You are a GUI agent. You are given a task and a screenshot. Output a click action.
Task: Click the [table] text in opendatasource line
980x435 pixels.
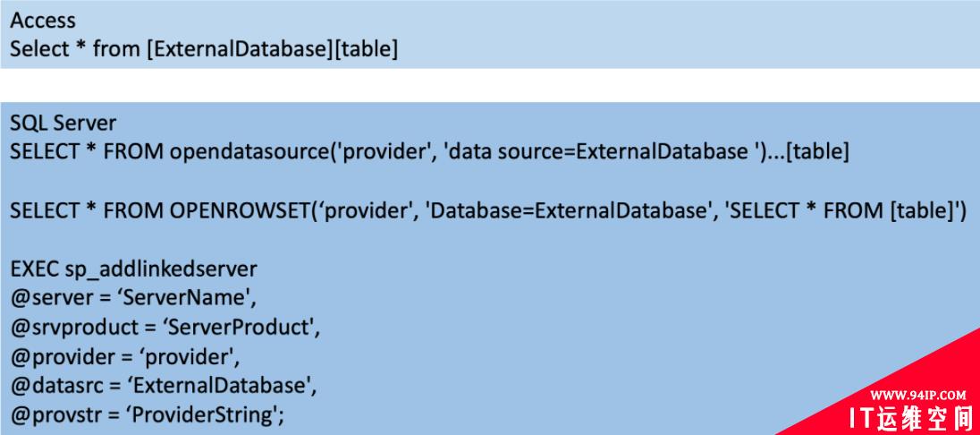coord(817,153)
